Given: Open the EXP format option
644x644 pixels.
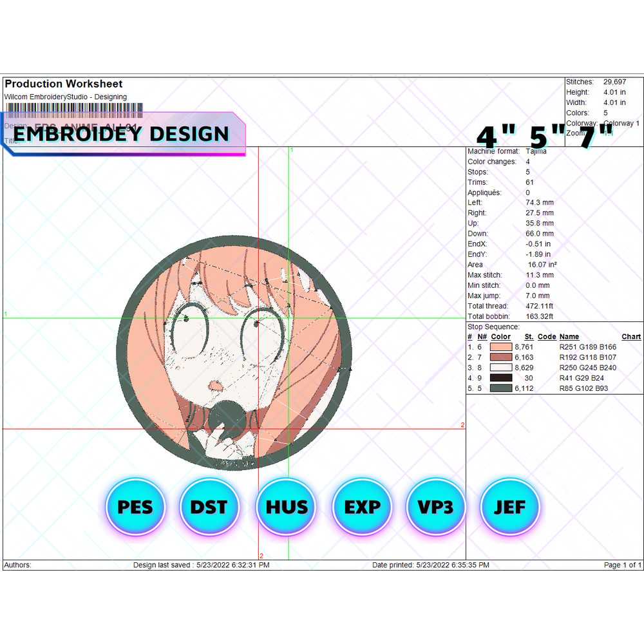Looking at the screenshot, I should pyautogui.click(x=361, y=507).
